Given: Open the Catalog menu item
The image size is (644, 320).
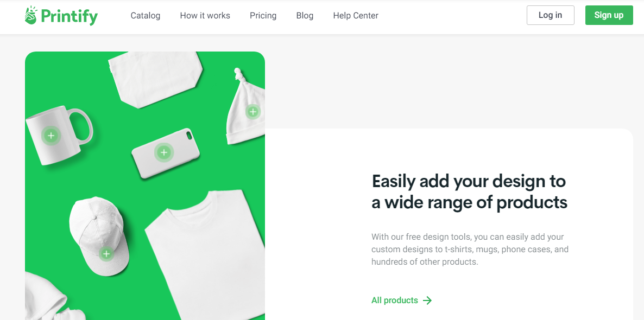Looking at the screenshot, I should pyautogui.click(x=146, y=16).
